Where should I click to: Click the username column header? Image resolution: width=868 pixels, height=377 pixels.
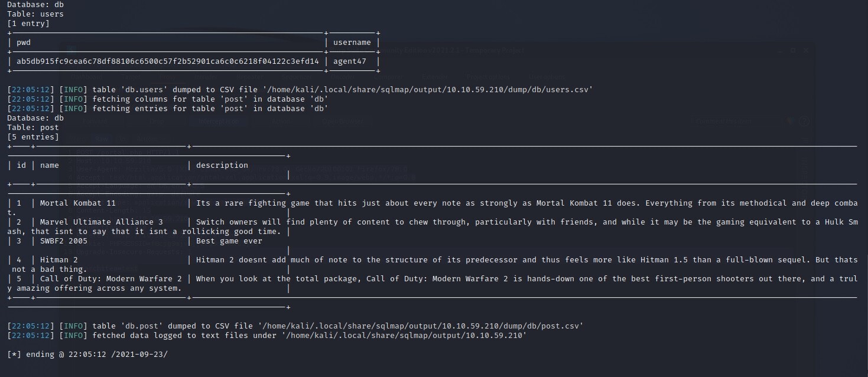352,43
